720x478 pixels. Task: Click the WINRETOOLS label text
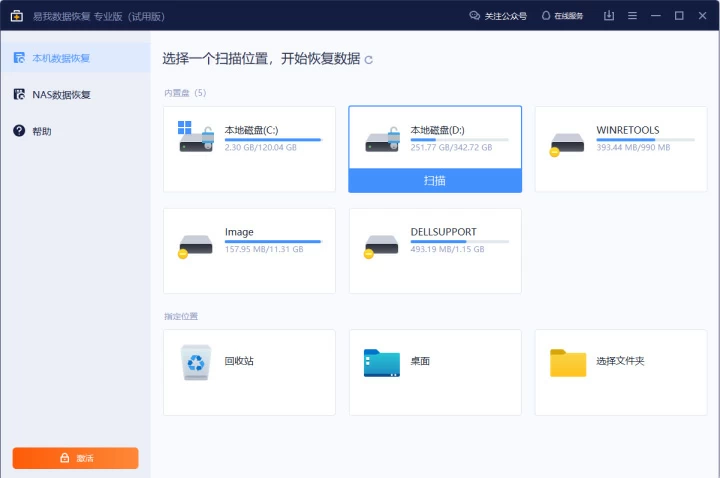[628, 130]
